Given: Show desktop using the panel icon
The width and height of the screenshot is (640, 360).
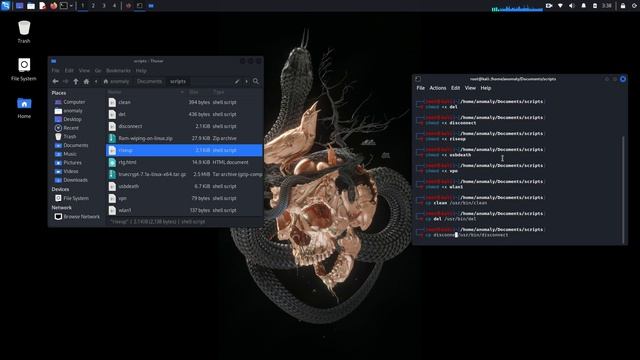Looking at the screenshot, I should (19, 6).
